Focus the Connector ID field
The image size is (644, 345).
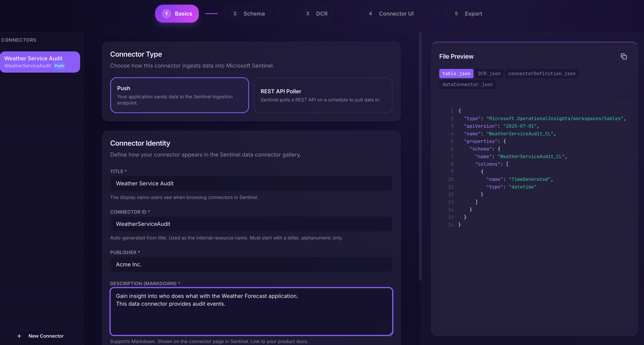pos(251,224)
